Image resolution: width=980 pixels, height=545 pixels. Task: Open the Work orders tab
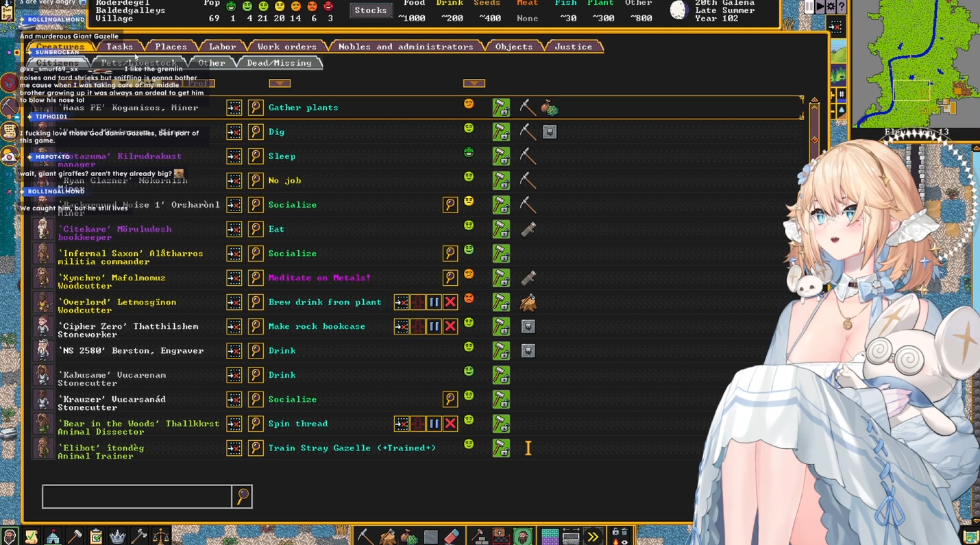click(x=286, y=47)
